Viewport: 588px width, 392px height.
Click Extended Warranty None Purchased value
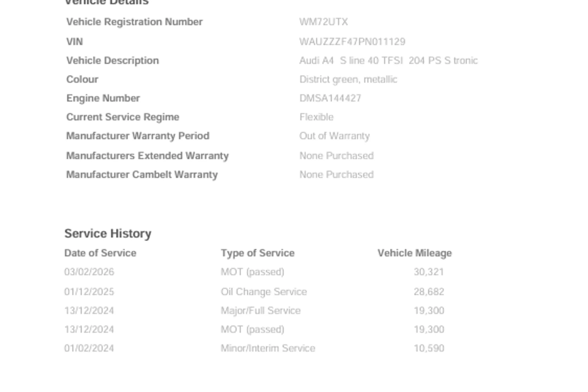pos(336,156)
